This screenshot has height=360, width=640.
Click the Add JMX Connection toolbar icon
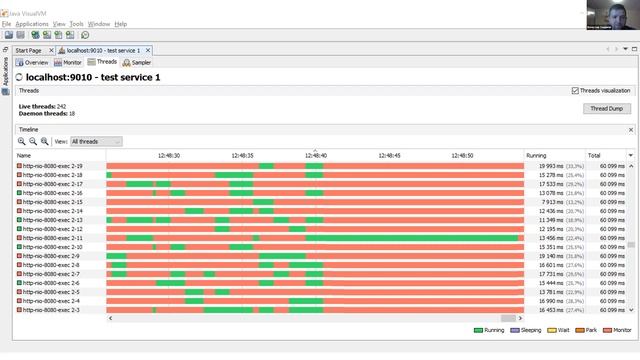click(x=35, y=35)
